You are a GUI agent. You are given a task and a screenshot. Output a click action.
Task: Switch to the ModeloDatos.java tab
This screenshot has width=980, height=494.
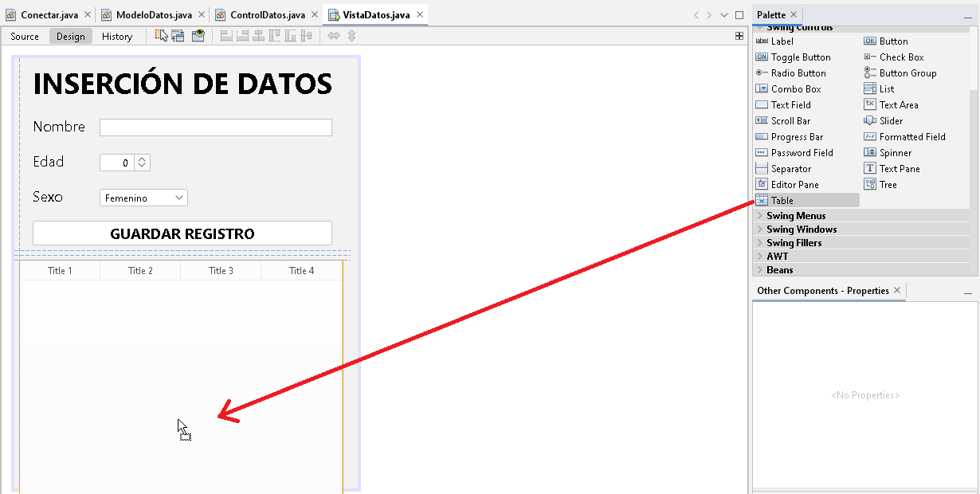(153, 15)
